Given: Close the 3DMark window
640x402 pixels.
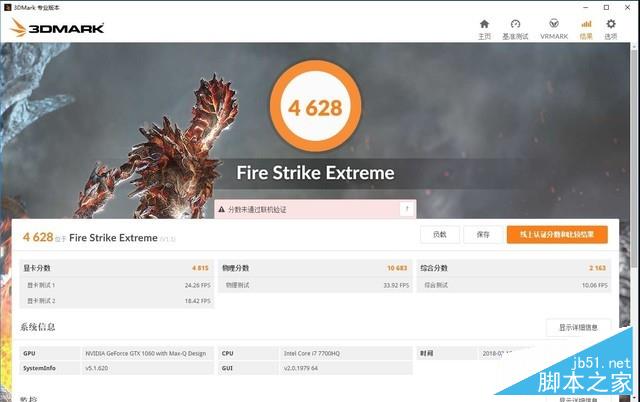Looking at the screenshot, I should coord(628,7).
